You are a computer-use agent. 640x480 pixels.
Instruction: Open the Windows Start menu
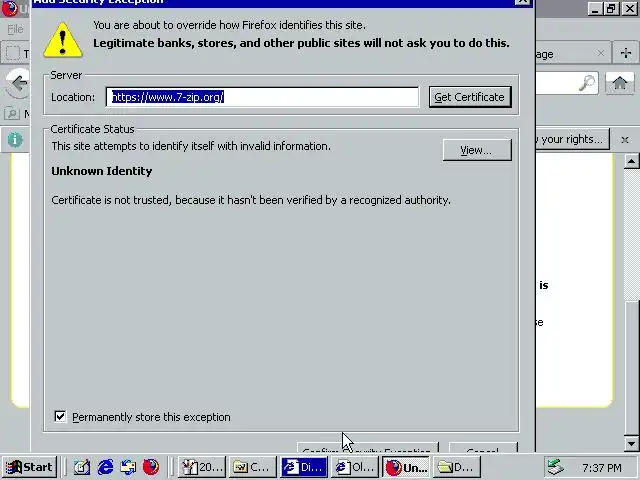[x=29, y=467]
